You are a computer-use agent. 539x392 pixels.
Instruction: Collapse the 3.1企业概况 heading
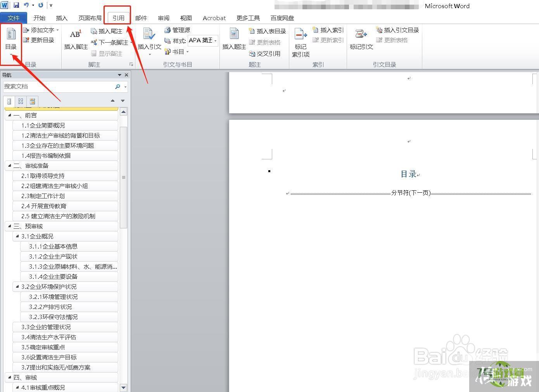[17, 236]
